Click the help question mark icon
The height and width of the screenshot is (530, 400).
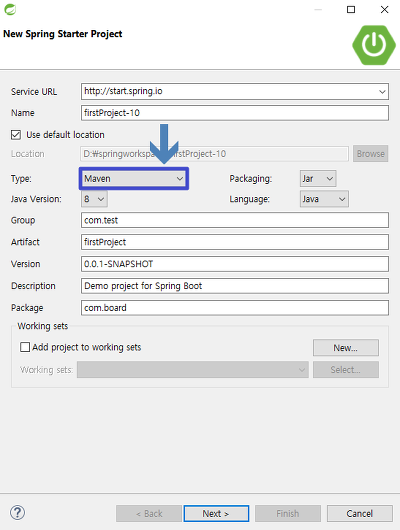17,512
